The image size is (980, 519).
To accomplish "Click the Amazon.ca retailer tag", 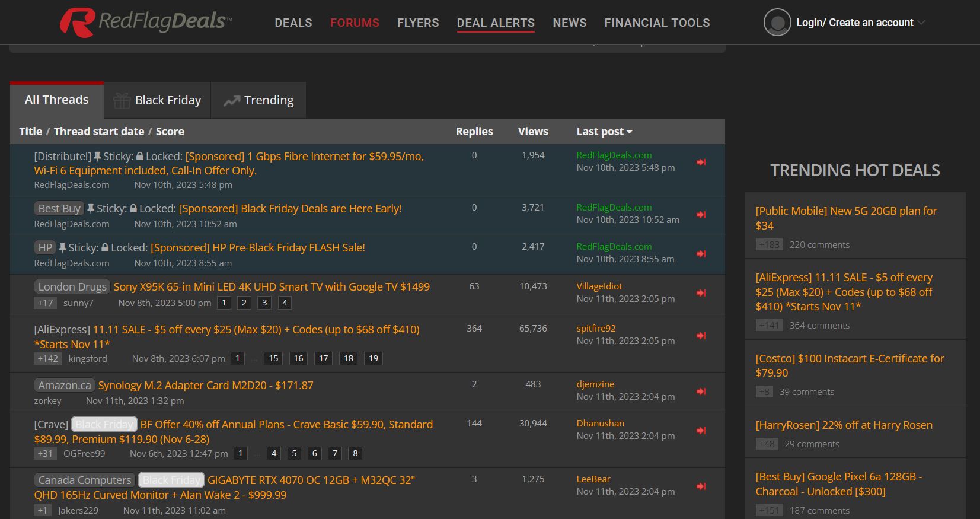I will pos(65,386).
